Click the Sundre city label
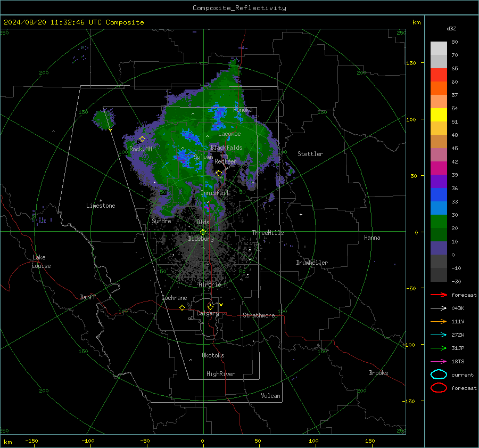This screenshot has height=448, width=479. tap(161, 221)
